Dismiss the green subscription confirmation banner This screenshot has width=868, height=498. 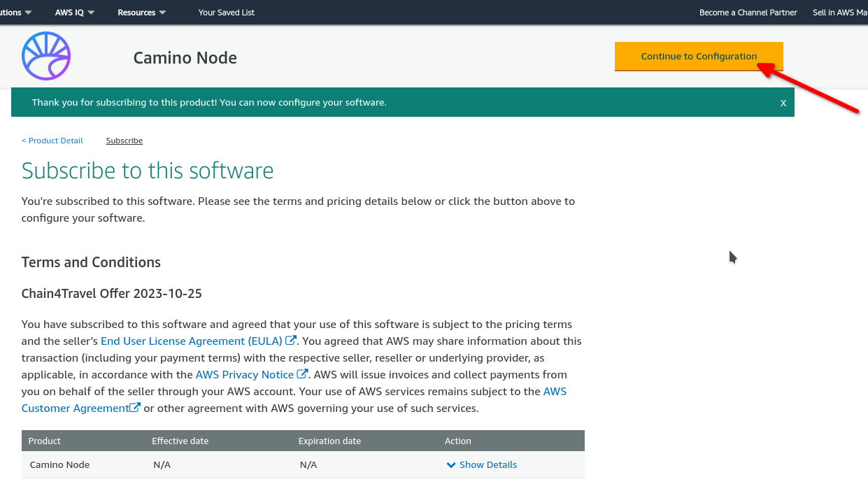[x=783, y=103]
